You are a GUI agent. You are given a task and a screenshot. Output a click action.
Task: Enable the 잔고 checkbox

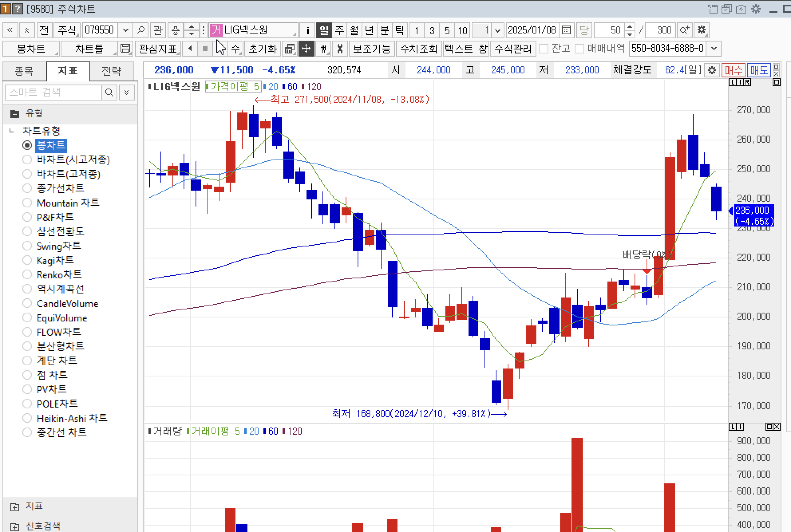pos(543,49)
